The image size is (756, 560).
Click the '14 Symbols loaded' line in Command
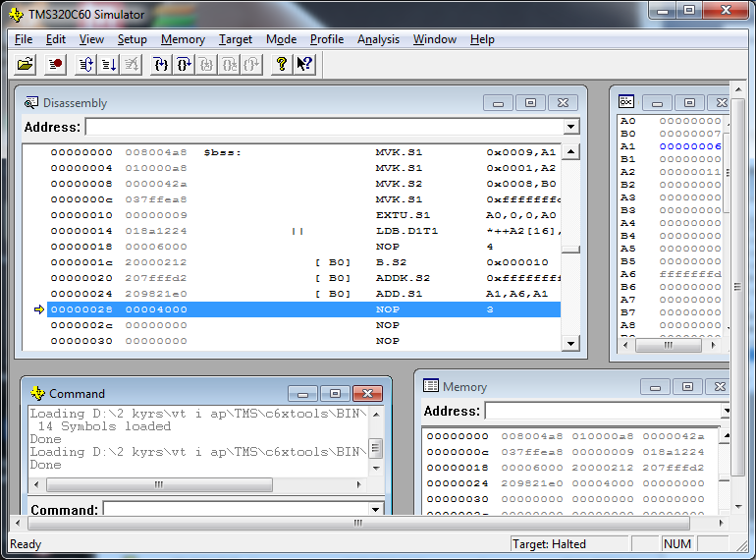105,426
